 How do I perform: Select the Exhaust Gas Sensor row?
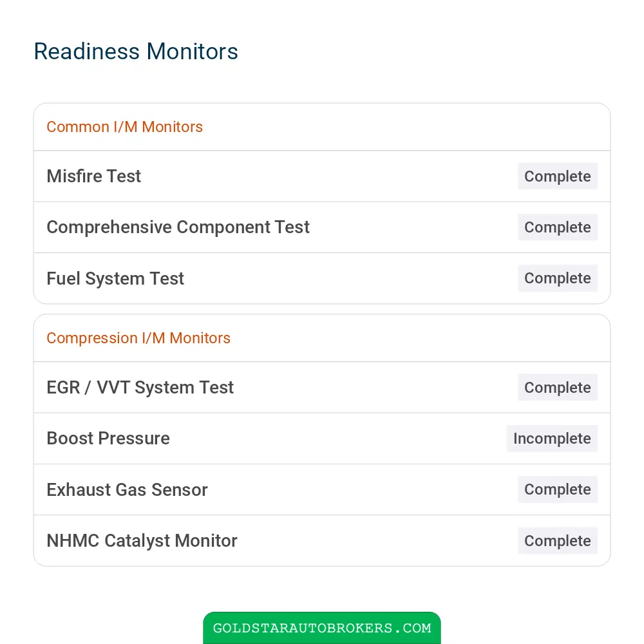(322, 489)
